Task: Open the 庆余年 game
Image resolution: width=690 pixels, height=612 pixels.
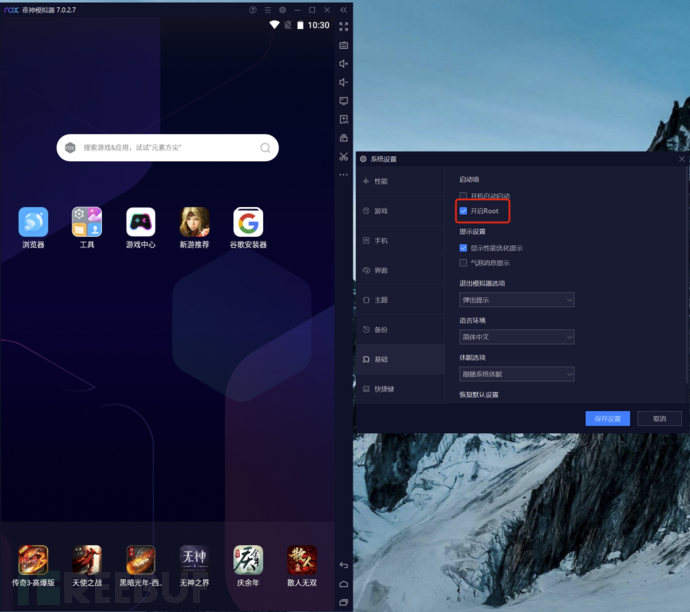Action: point(248,560)
